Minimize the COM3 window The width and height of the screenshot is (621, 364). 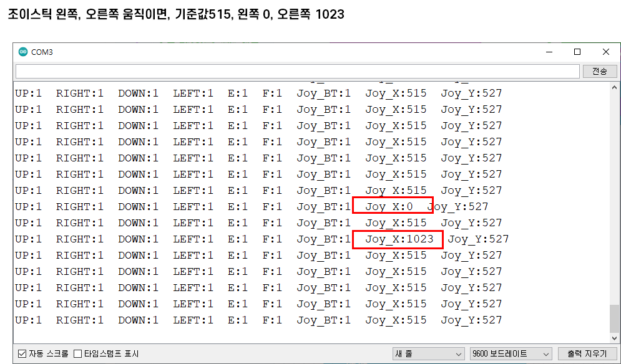[x=549, y=52]
